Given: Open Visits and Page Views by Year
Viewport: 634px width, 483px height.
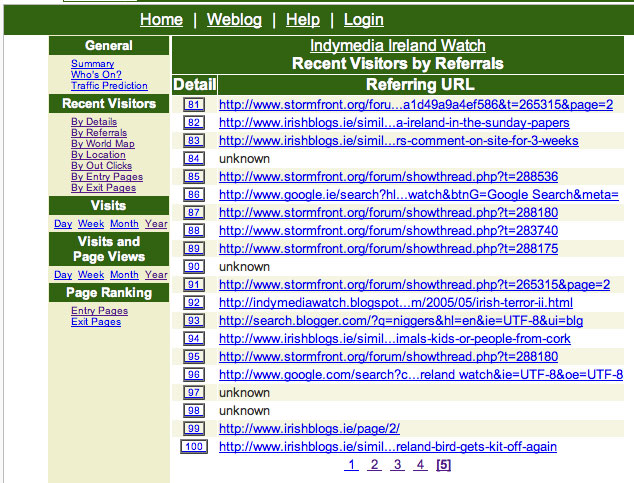Looking at the screenshot, I should pos(155,275).
